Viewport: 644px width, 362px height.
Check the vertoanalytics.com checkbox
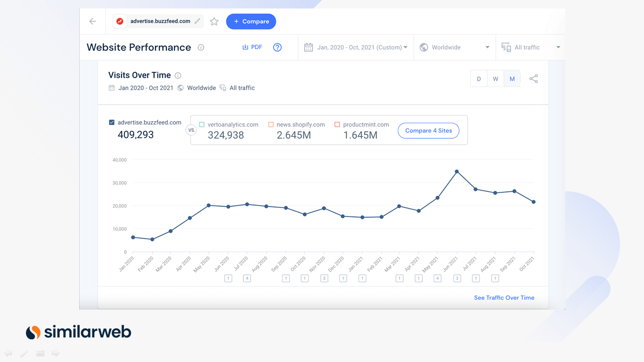202,125
